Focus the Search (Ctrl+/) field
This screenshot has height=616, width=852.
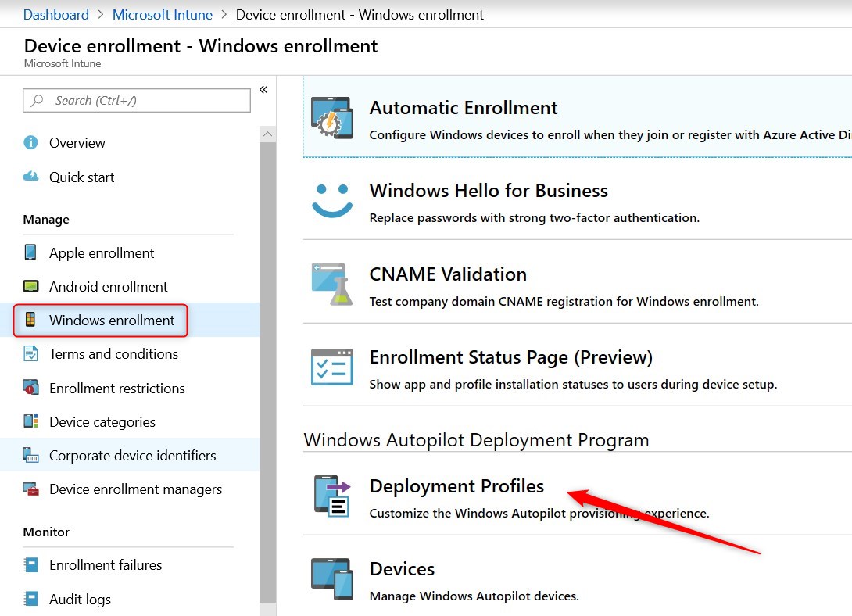[136, 101]
